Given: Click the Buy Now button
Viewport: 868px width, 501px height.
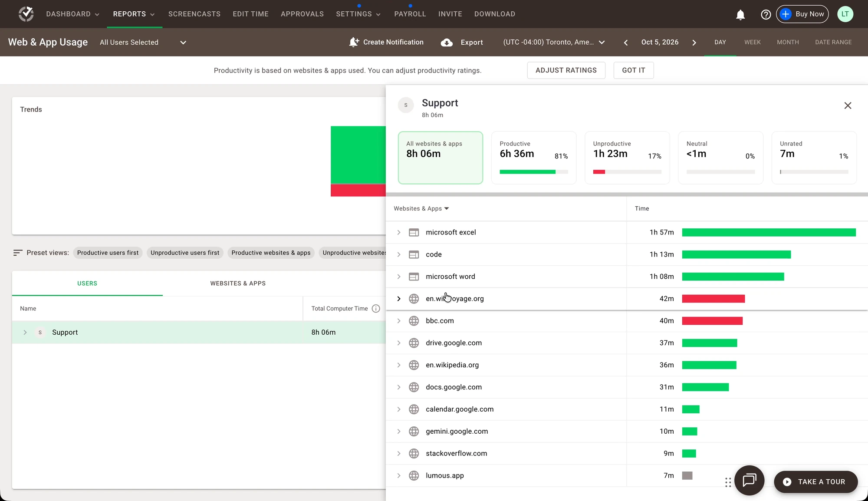Looking at the screenshot, I should click(802, 14).
